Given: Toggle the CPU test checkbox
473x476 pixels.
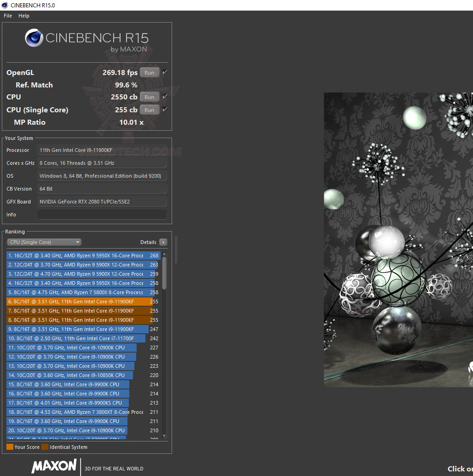Looking at the screenshot, I should 165,97.
